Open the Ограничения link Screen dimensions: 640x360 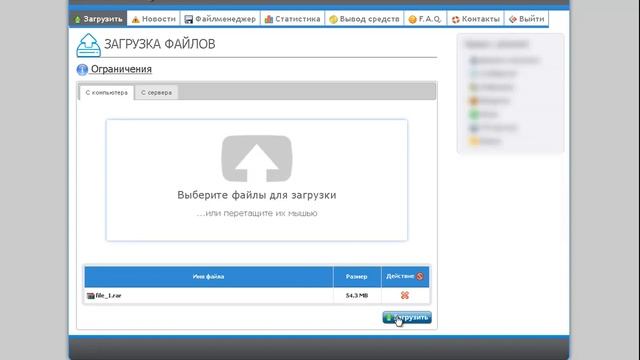(x=121, y=69)
